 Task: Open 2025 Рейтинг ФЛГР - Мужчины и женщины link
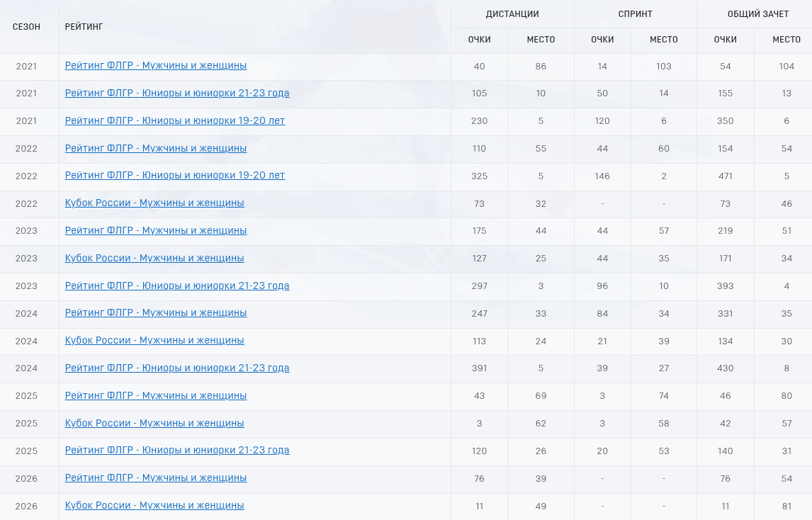pyautogui.click(x=156, y=395)
